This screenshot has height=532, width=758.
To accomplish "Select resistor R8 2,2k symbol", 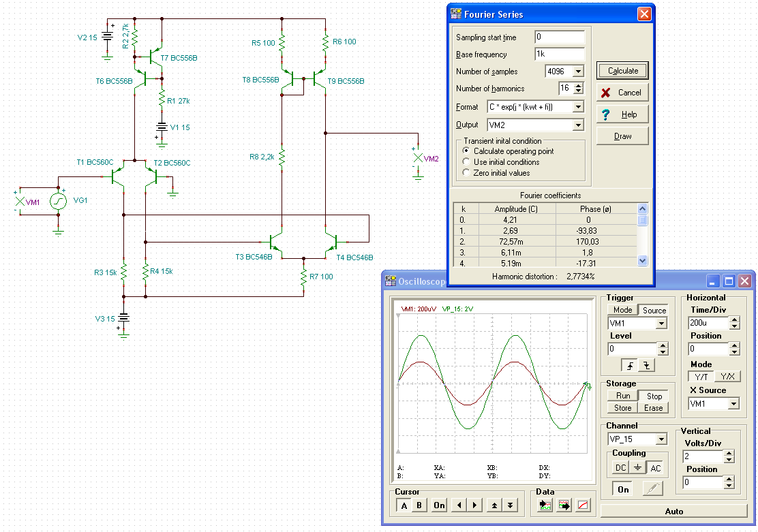I will pos(282,157).
